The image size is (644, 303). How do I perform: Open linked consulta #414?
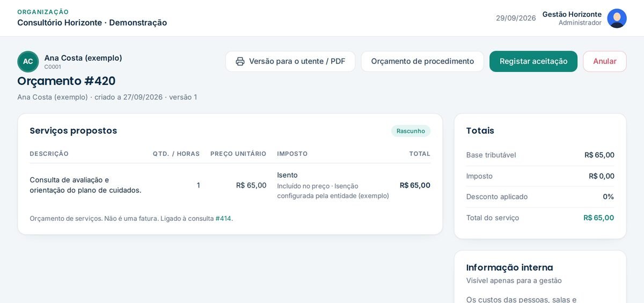point(223,219)
